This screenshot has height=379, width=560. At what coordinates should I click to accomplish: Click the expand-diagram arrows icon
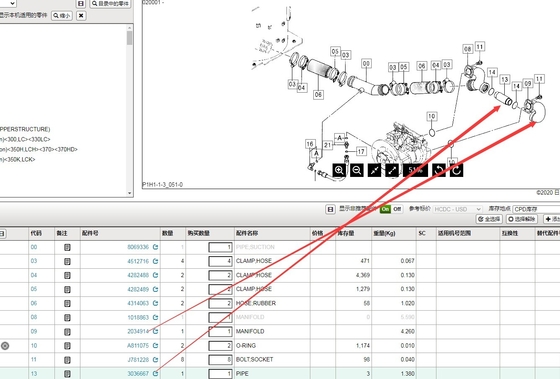(392, 170)
